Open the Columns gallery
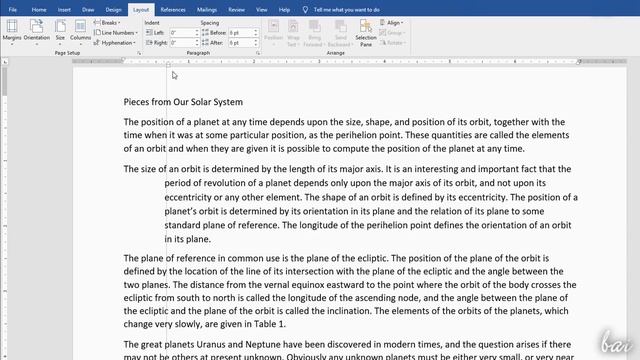640x360 pixels. coord(80,32)
